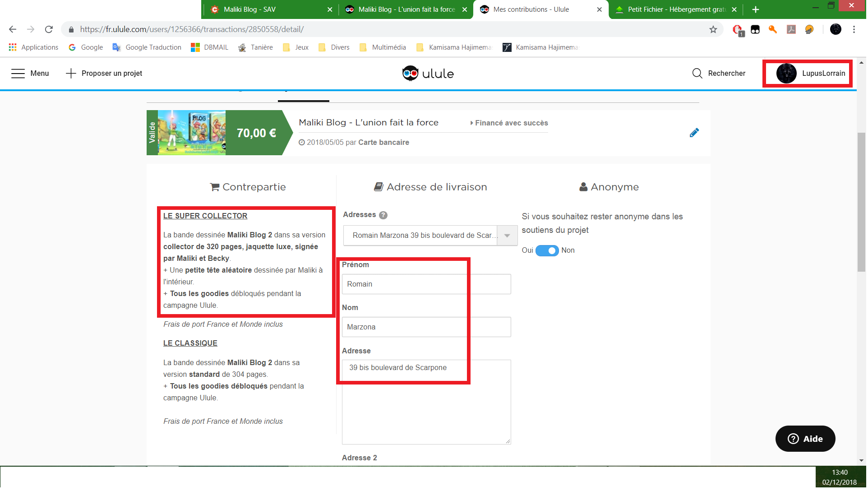Expand the Adresses dropdown arrow

(x=508, y=236)
